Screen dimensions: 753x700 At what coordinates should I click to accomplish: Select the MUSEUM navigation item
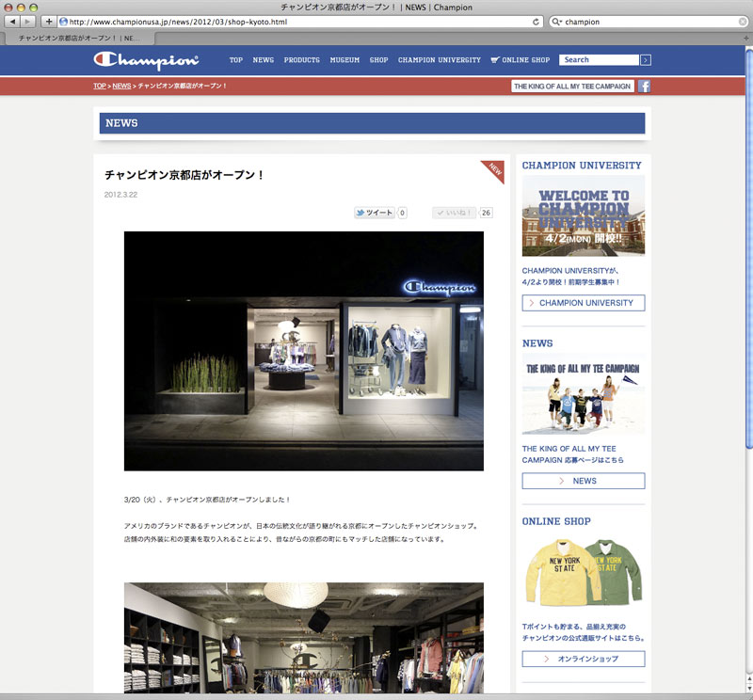[344, 60]
